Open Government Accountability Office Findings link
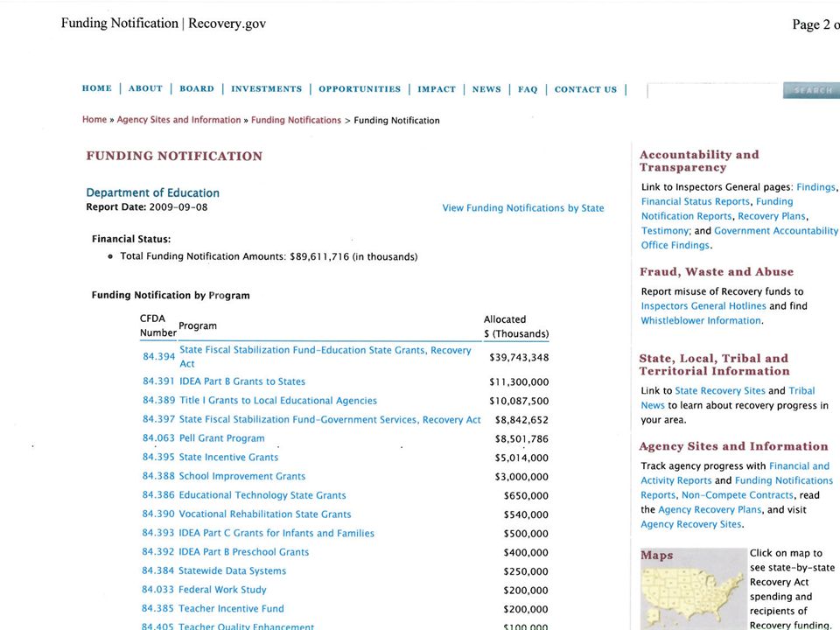The width and height of the screenshot is (840, 630). click(739, 238)
